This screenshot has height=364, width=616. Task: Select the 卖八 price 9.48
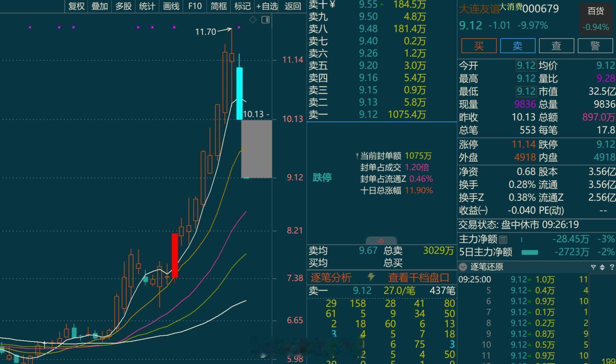click(368, 29)
